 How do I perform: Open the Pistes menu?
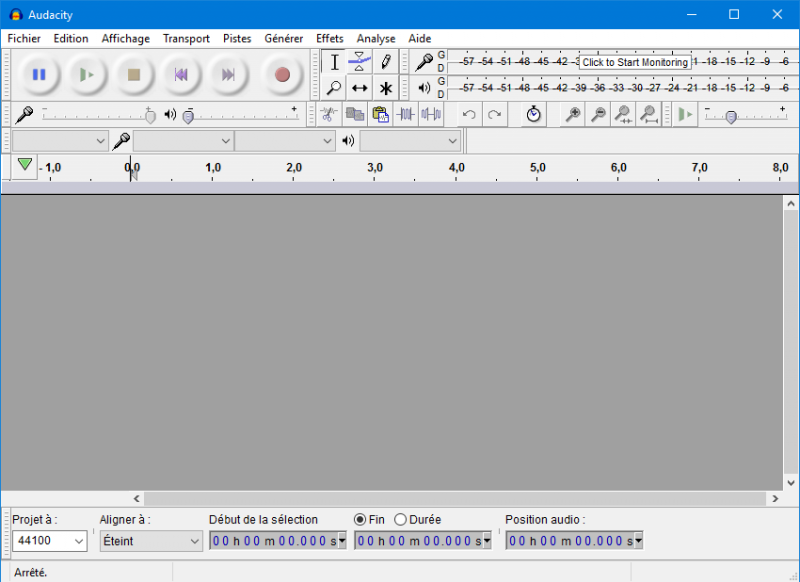[237, 39]
